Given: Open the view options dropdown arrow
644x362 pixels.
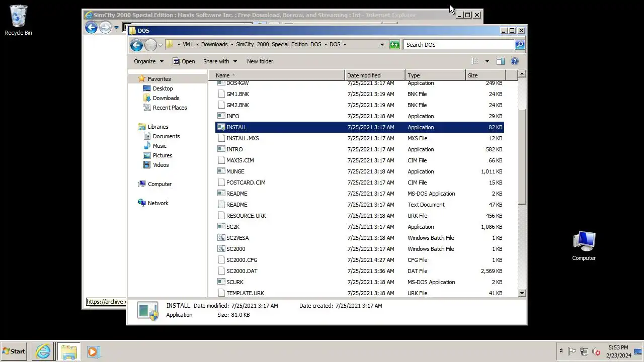Looking at the screenshot, I should point(487,61).
